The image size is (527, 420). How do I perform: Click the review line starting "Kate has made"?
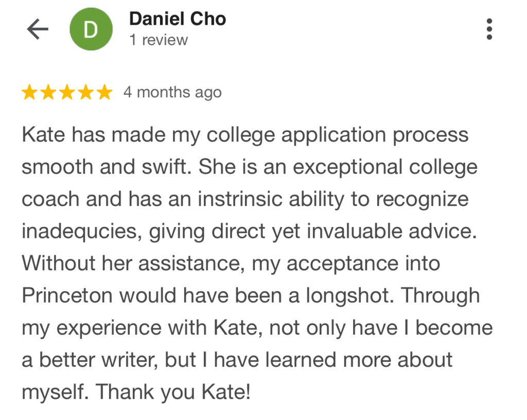point(245,135)
